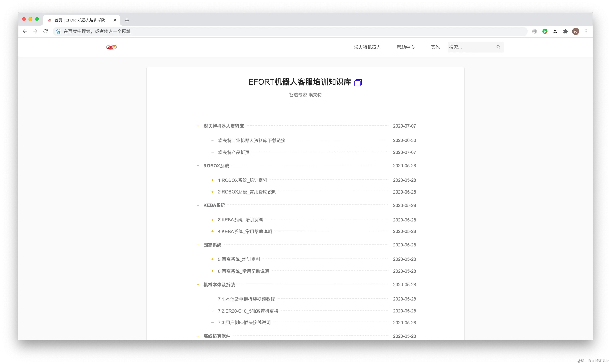
Task: Go back using the browser back arrow
Action: (25, 31)
